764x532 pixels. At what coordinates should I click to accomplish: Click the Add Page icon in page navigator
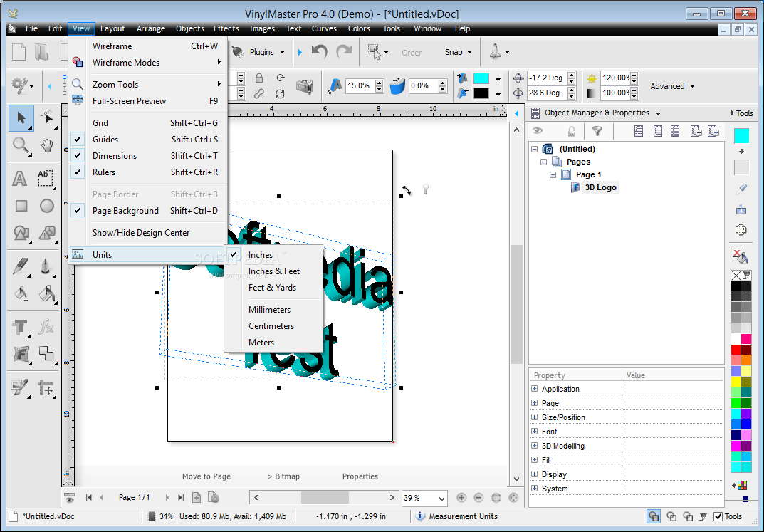click(197, 497)
